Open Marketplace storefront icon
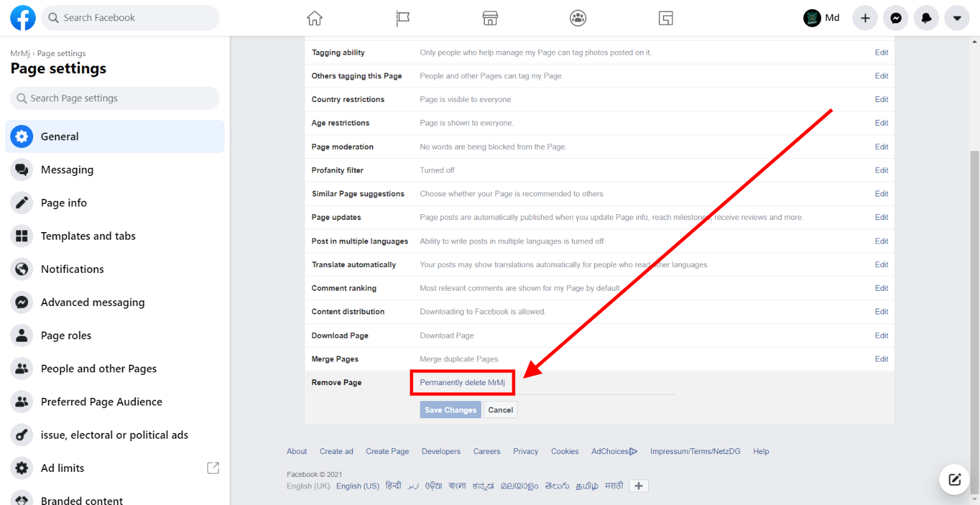The height and width of the screenshot is (505, 980). 490,18
